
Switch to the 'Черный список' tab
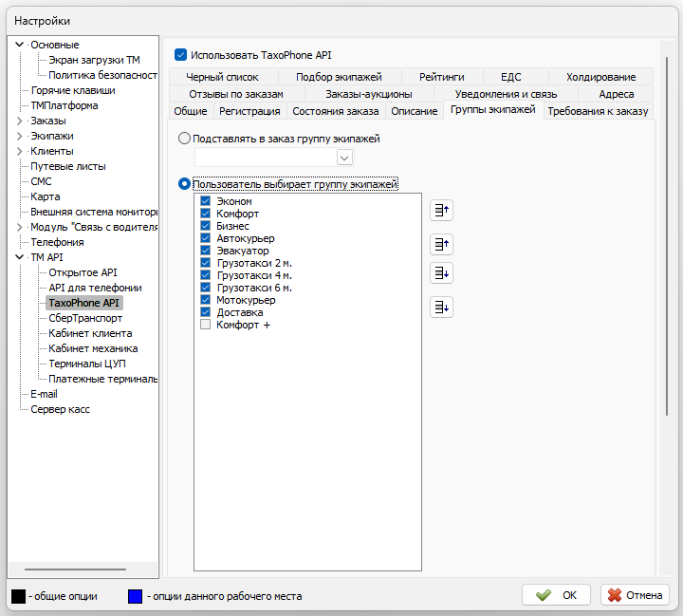point(223,77)
